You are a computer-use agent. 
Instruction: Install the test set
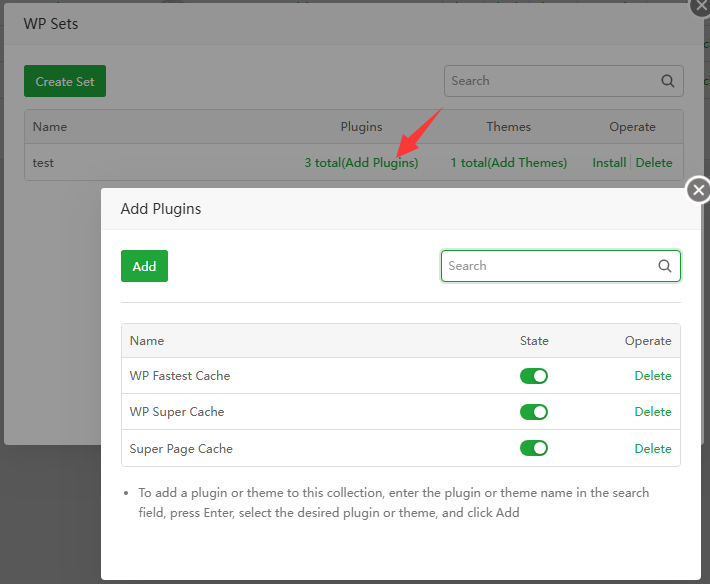point(609,163)
